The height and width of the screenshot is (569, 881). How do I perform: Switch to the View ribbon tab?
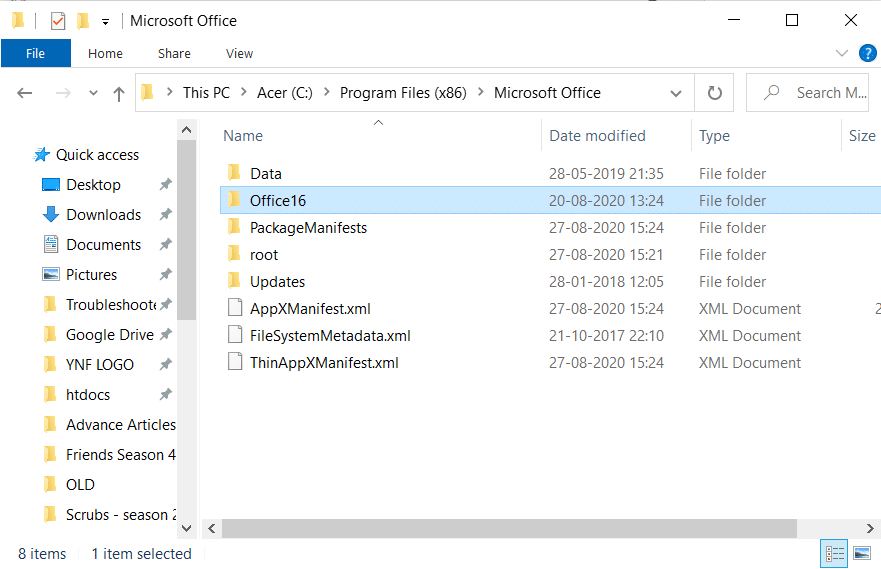tap(239, 53)
